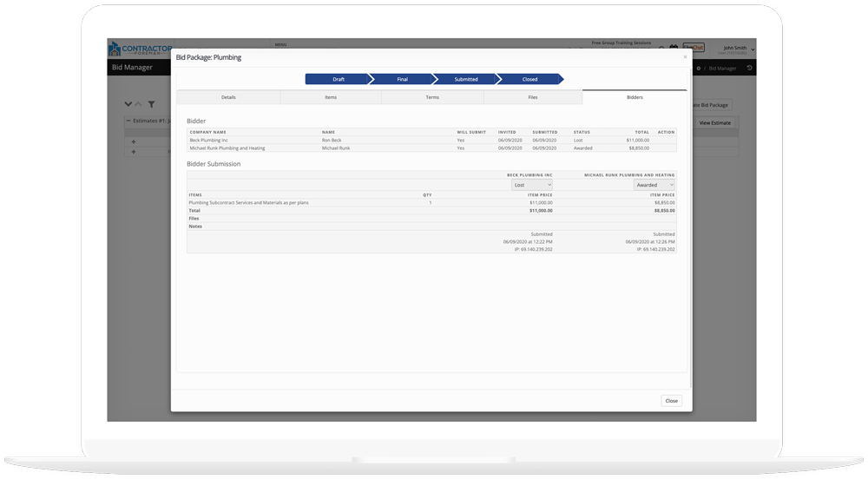
Task: Click the calendar icon in top header
Action: (674, 48)
